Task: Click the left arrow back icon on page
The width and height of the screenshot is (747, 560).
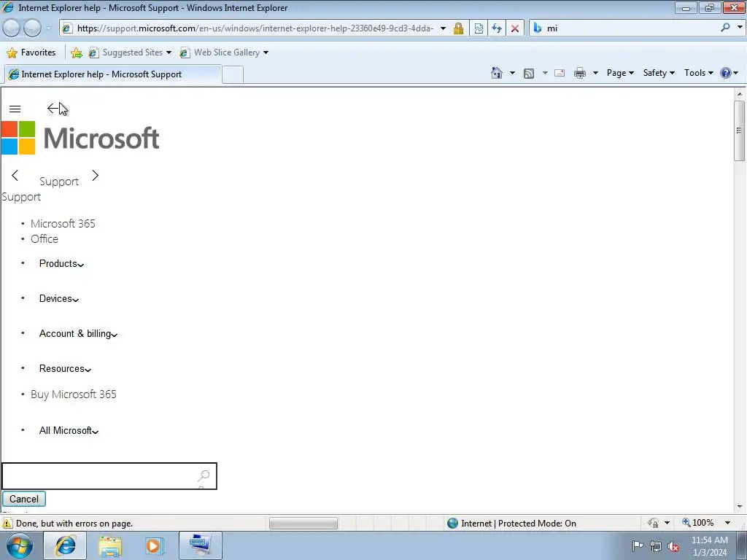Action: pos(53,109)
